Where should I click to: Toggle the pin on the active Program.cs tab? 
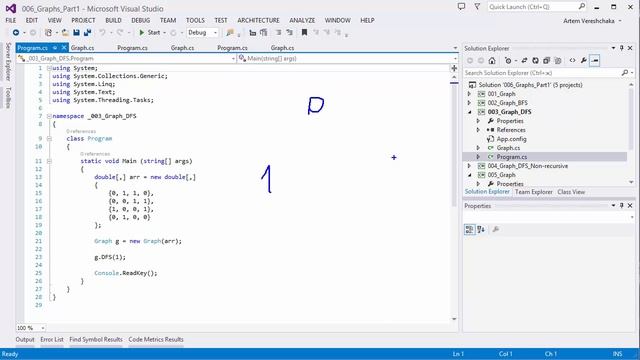click(55, 48)
